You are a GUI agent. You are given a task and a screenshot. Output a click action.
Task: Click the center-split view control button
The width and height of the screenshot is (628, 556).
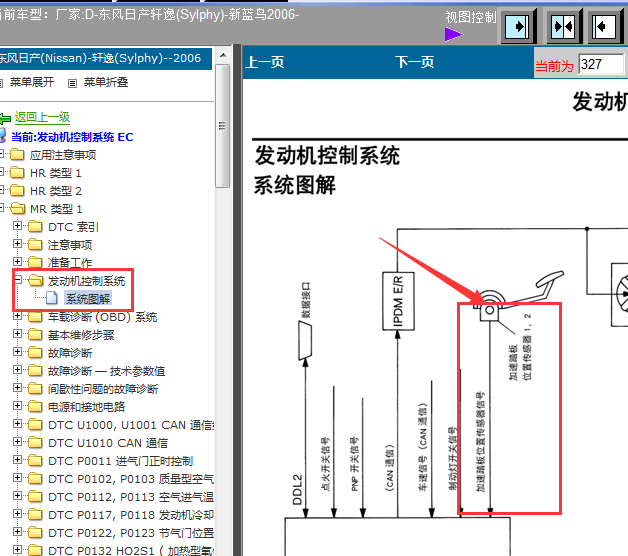tap(563, 27)
